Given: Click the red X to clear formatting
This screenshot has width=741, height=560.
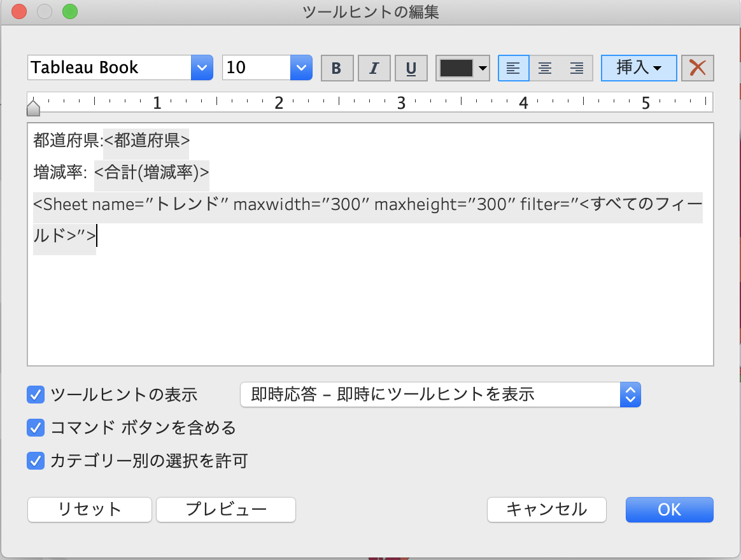Looking at the screenshot, I should (x=697, y=67).
